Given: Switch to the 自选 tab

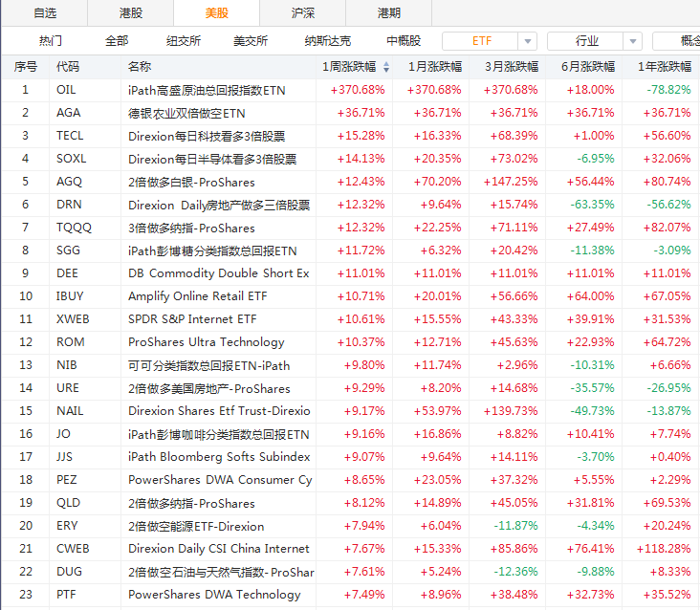Looking at the screenshot, I should pyautogui.click(x=45, y=13).
